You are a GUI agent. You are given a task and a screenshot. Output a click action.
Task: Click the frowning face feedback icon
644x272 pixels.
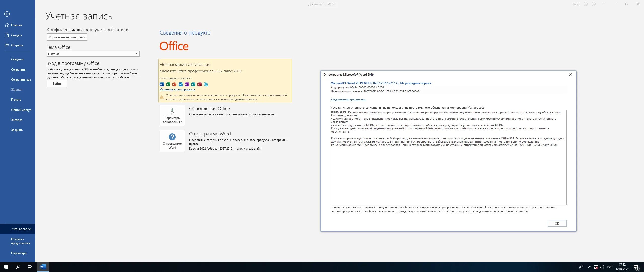(594, 4)
